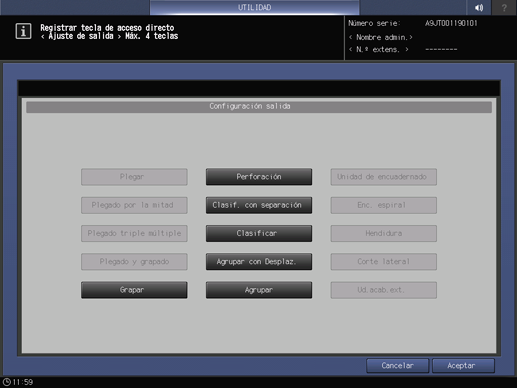The height and width of the screenshot is (388, 517).
Task: Click the Plegado triple múltiple key
Action: coord(134,233)
